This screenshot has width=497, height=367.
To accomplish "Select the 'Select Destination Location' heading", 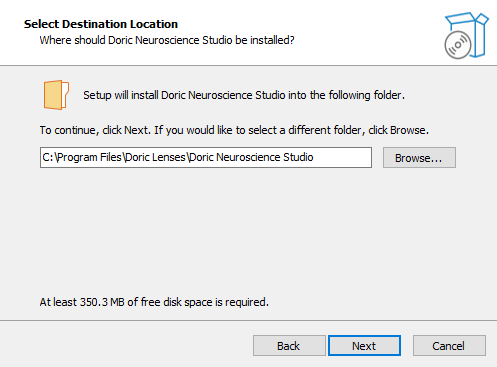I will click(x=101, y=24).
